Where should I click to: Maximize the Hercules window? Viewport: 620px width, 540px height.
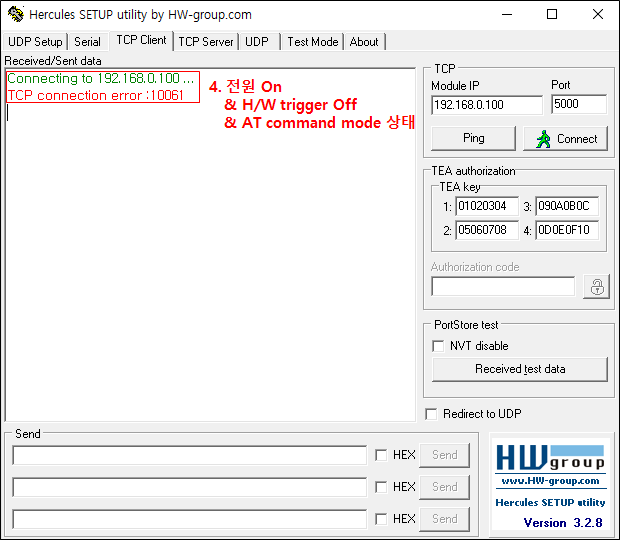coord(552,14)
